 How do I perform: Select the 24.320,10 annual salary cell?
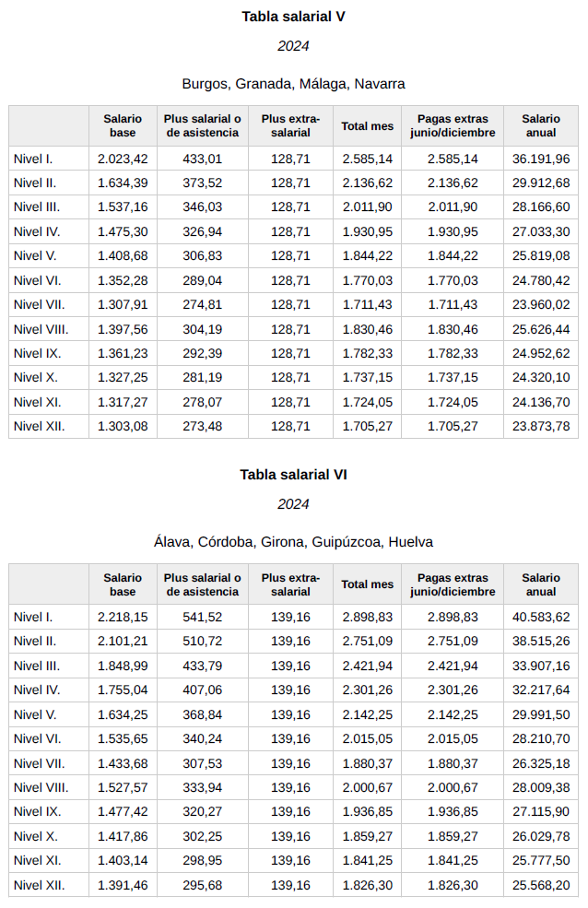coord(540,377)
